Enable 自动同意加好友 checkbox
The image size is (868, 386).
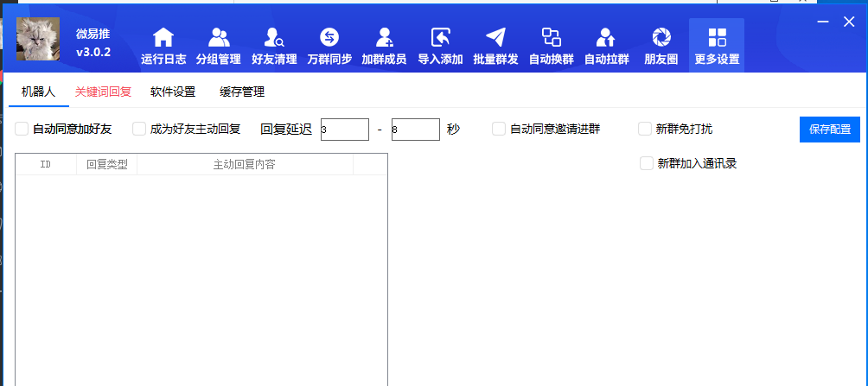click(x=22, y=129)
